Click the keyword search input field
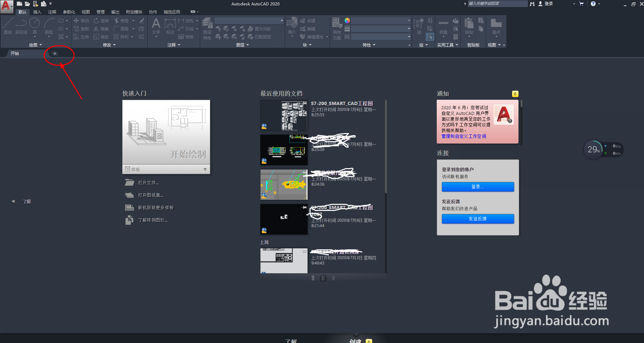The width and height of the screenshot is (644, 343). [x=498, y=4]
